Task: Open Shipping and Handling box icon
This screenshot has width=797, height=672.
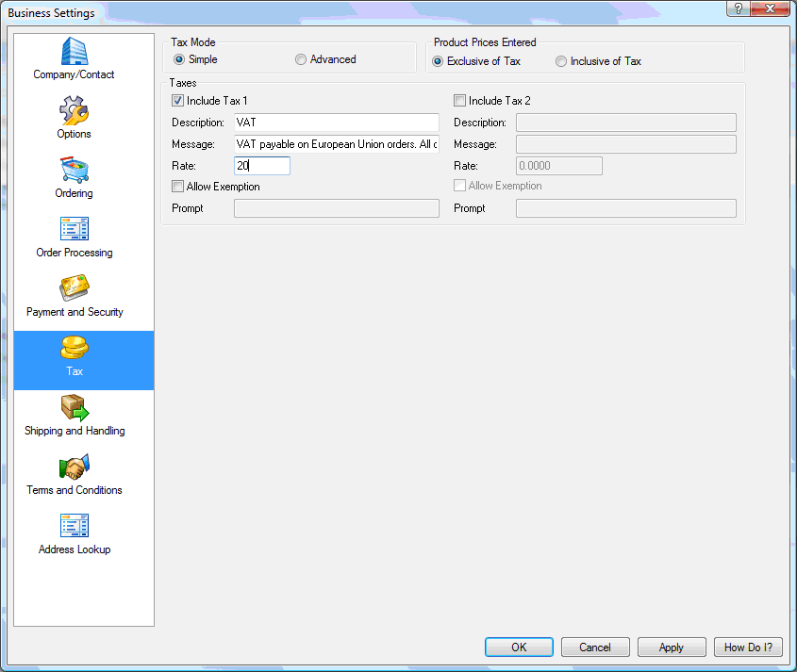Action: coord(74,407)
